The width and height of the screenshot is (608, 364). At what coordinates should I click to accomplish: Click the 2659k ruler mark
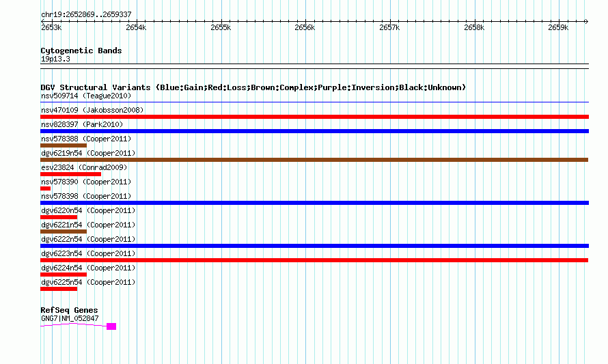(558, 27)
